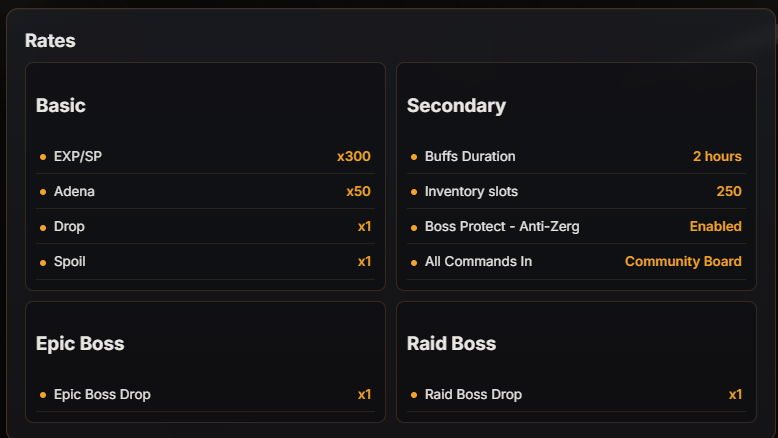
Task: Click the Drop row label
Action: (x=69, y=227)
